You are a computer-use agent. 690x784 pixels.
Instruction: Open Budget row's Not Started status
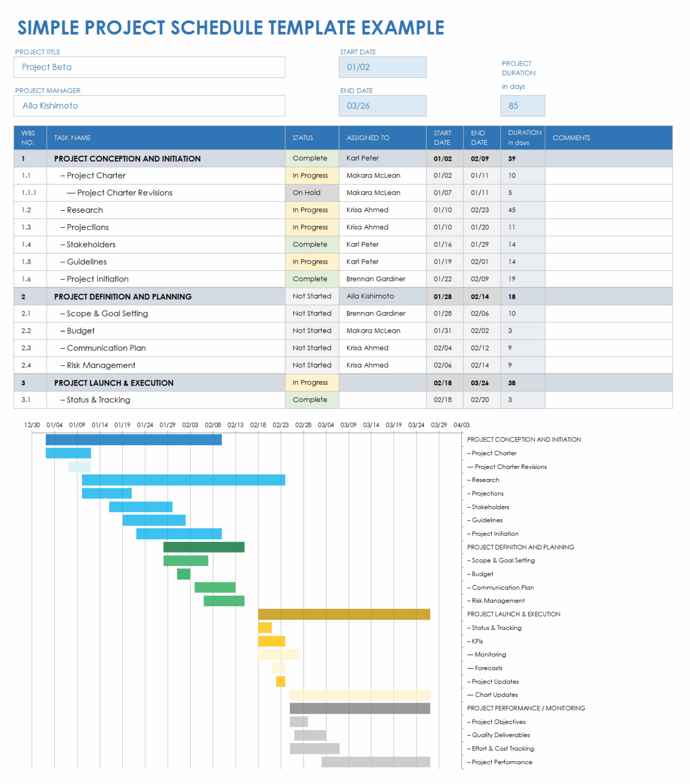(311, 331)
